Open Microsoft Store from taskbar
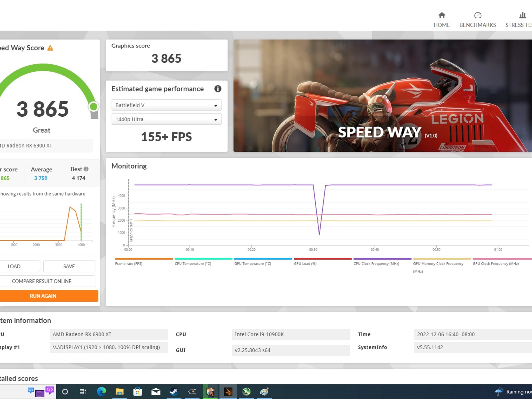 tap(137, 392)
